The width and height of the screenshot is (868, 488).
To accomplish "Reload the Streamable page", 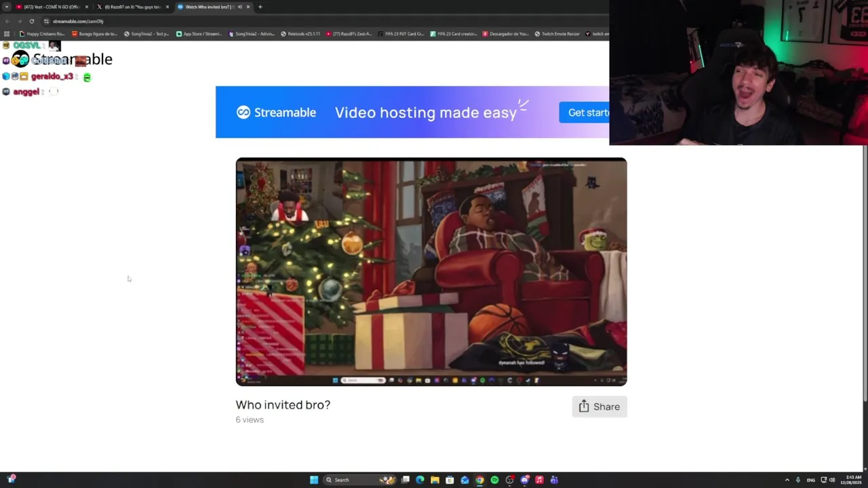I will (31, 21).
